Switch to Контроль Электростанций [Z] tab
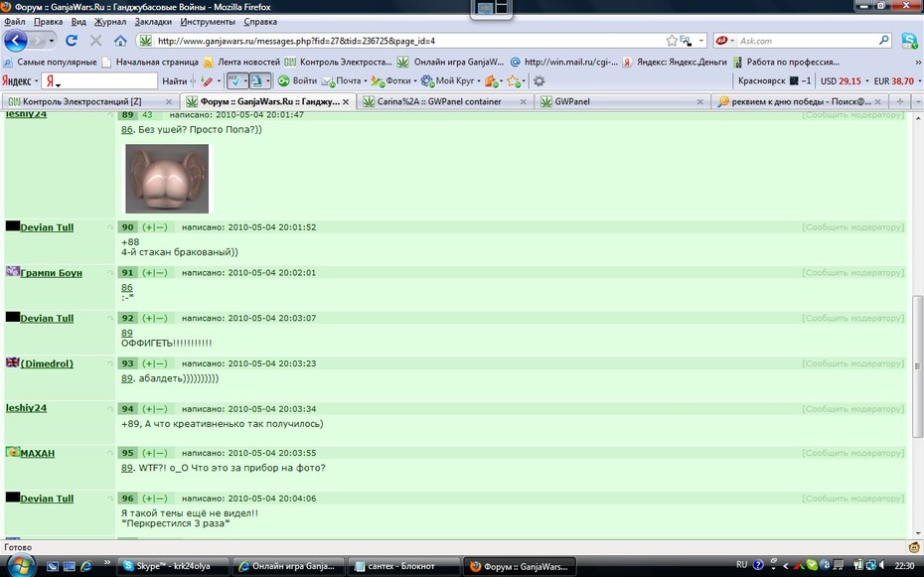The height and width of the screenshot is (577, 924). [x=89, y=102]
